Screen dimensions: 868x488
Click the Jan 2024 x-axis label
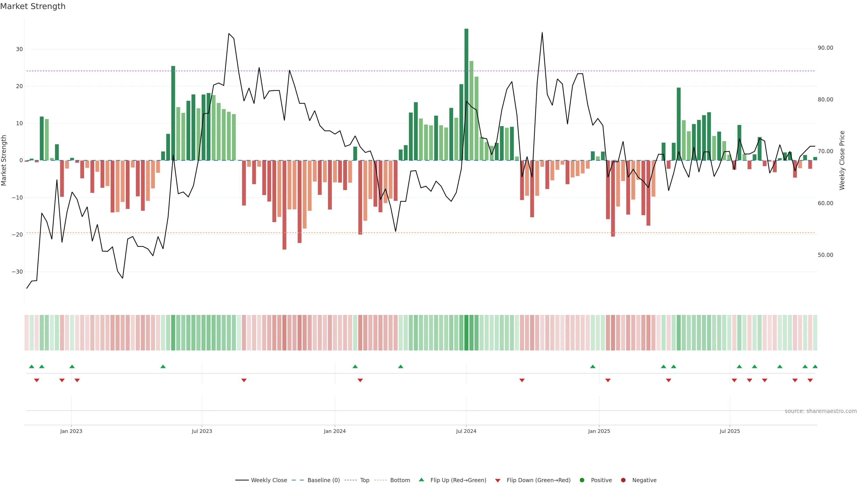335,431
